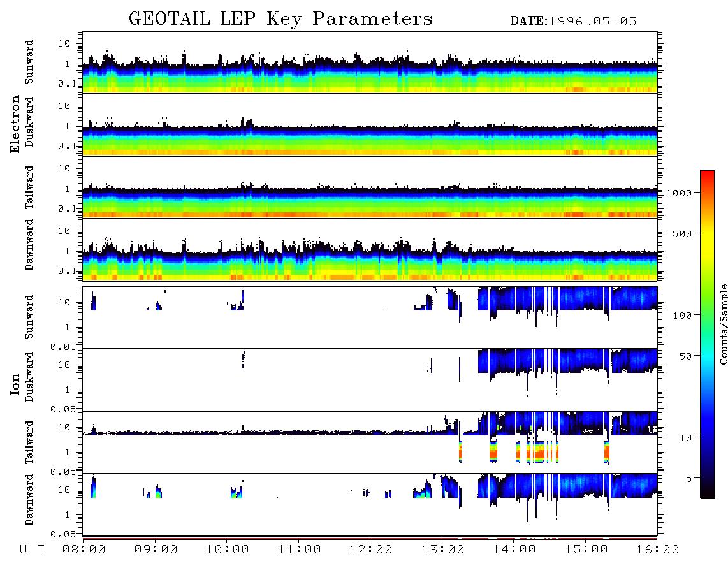The width and height of the screenshot is (728, 561).
Task: Click the Electron Sunward axis label
Action: [29, 62]
